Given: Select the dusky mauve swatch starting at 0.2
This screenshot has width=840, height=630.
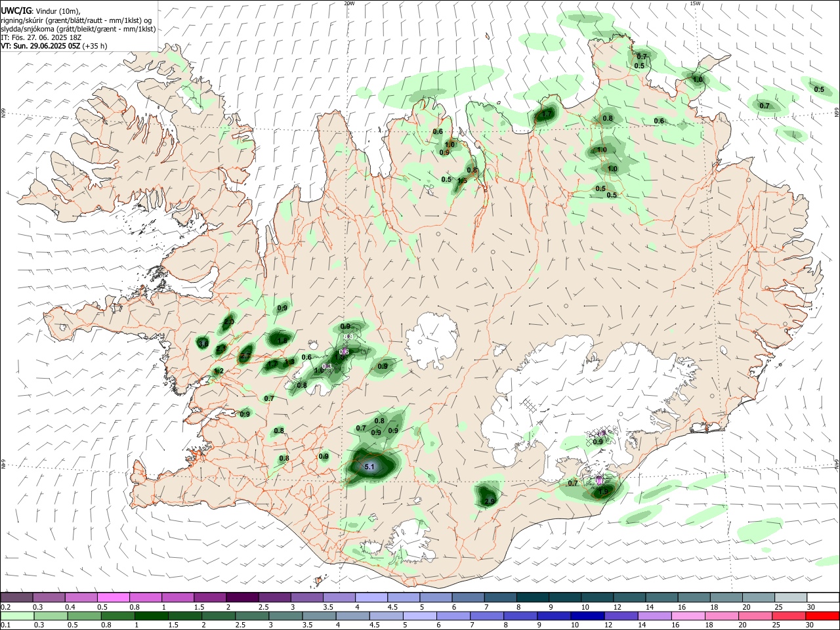Looking at the screenshot, I should click(x=16, y=597).
